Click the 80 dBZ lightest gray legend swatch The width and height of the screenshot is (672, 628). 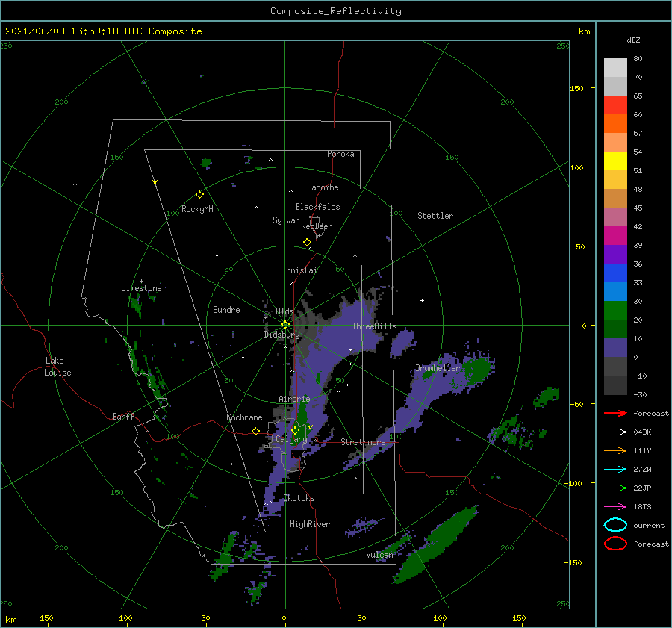point(615,68)
